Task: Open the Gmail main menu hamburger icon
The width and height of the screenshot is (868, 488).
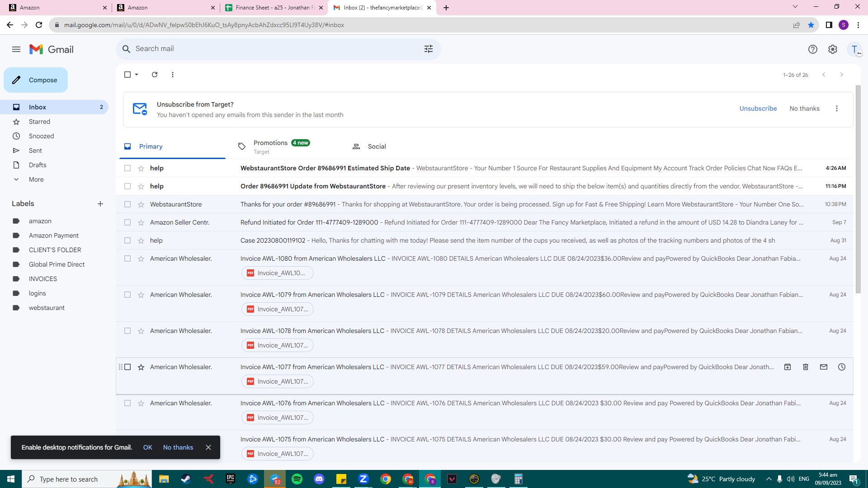Action: (x=16, y=49)
